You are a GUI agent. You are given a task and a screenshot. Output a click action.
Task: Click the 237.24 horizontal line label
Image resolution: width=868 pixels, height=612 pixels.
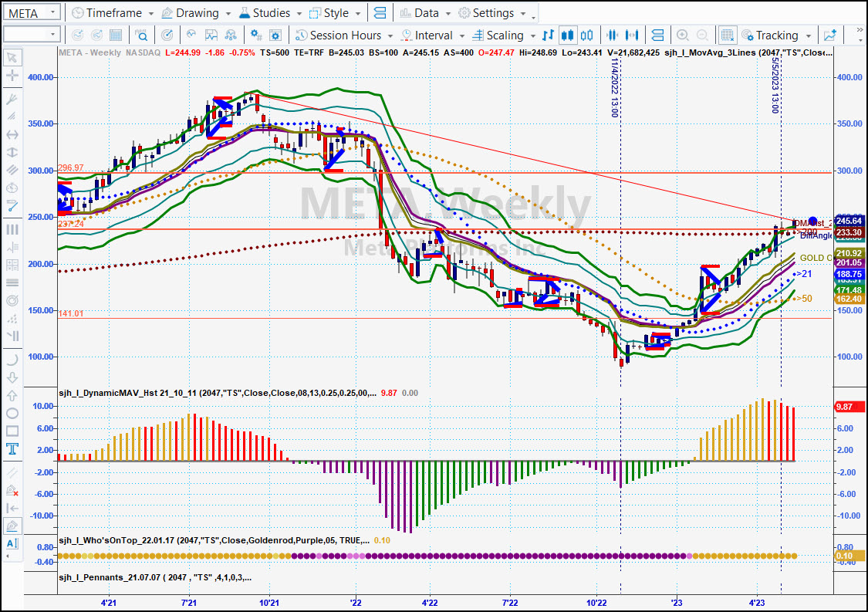tap(71, 224)
